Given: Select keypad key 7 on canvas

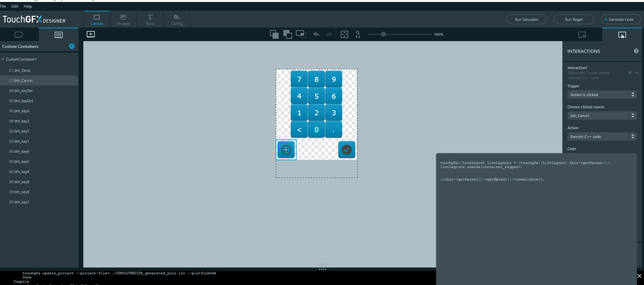Looking at the screenshot, I should click(299, 79).
